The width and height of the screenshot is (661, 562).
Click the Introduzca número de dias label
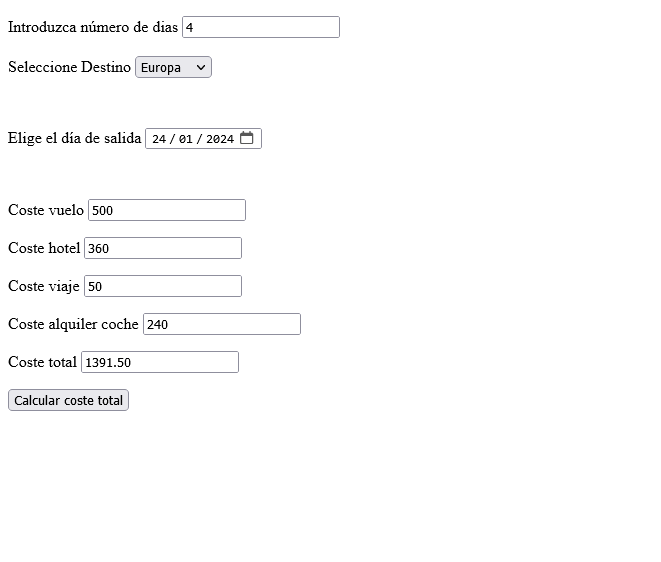pos(93,27)
